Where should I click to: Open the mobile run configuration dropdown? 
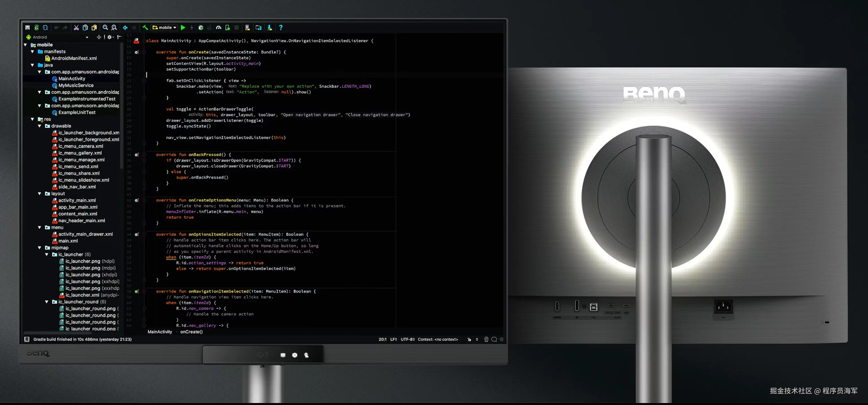pos(165,28)
